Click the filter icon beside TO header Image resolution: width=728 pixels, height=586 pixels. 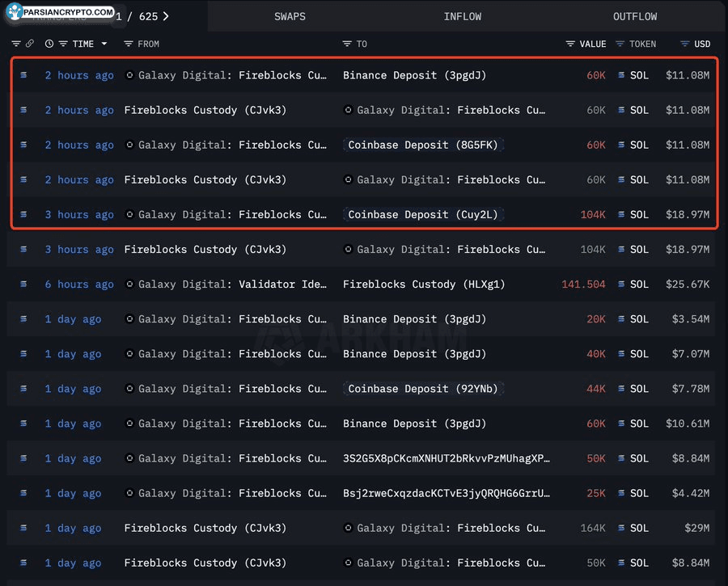click(x=347, y=44)
